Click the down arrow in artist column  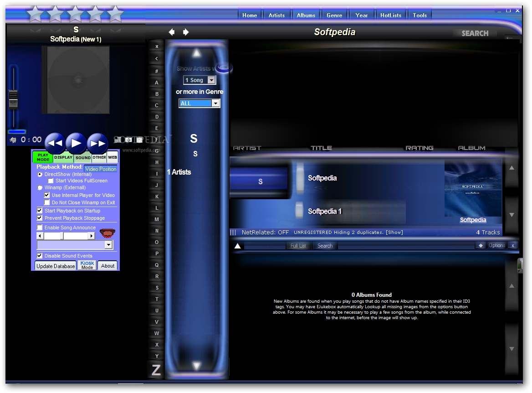(197, 366)
